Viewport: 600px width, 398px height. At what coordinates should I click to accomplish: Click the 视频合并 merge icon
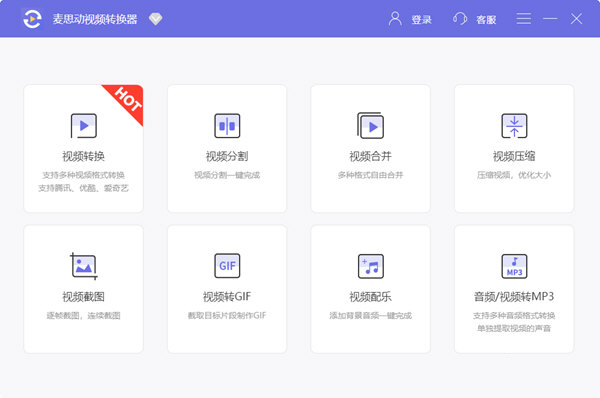click(x=370, y=125)
